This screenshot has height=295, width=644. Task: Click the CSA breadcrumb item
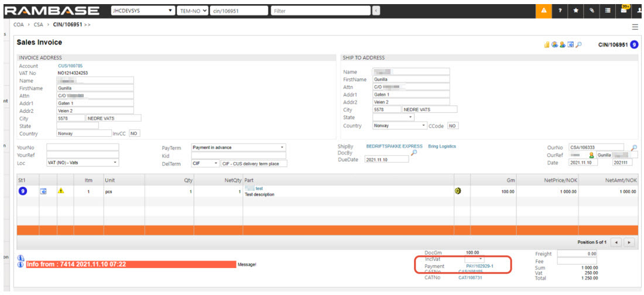coord(38,26)
